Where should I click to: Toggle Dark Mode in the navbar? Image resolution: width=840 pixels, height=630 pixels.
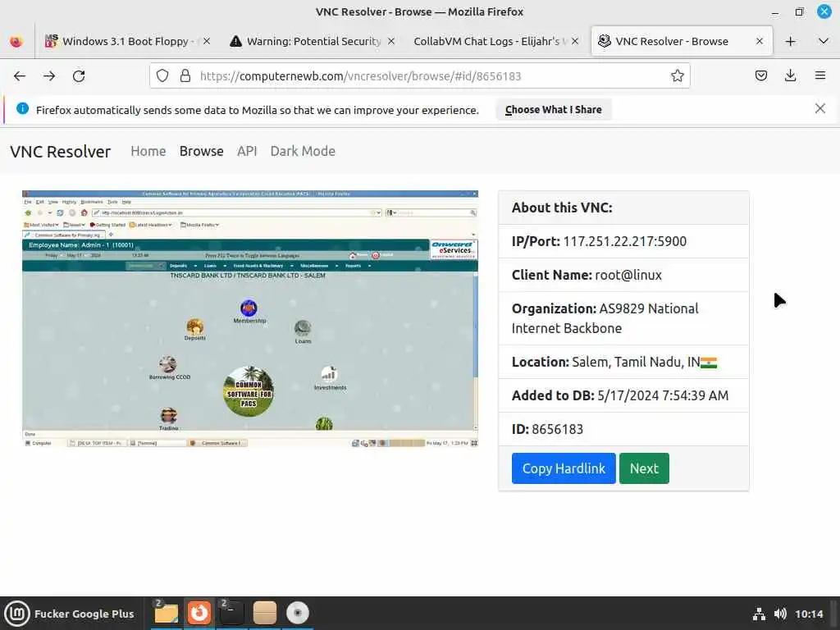click(x=303, y=152)
